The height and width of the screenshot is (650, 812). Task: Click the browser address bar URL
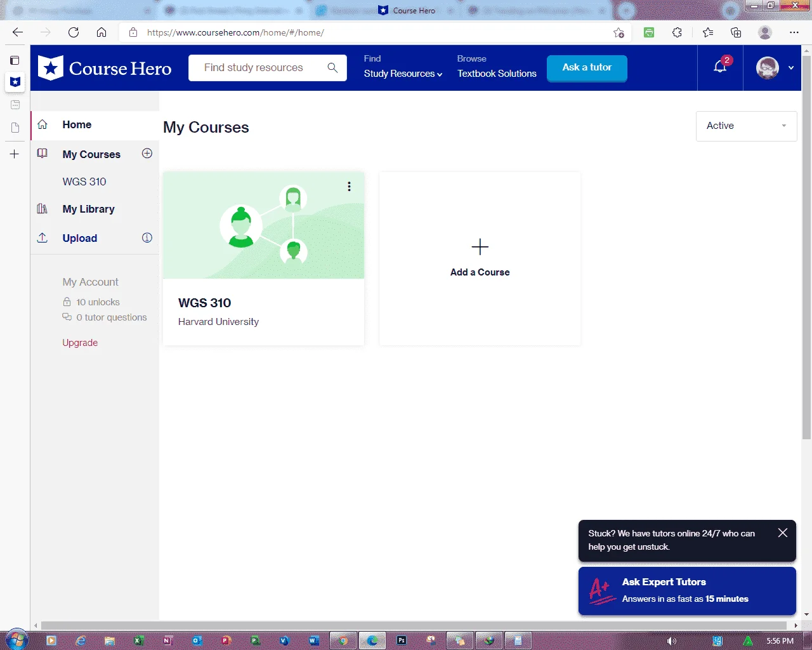pyautogui.click(x=235, y=32)
